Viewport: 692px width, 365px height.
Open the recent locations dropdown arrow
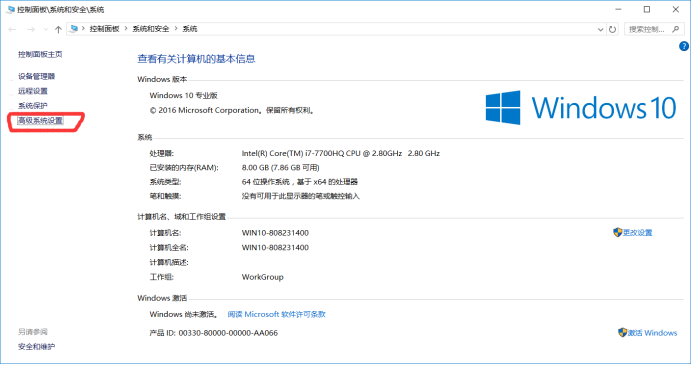coord(46,30)
